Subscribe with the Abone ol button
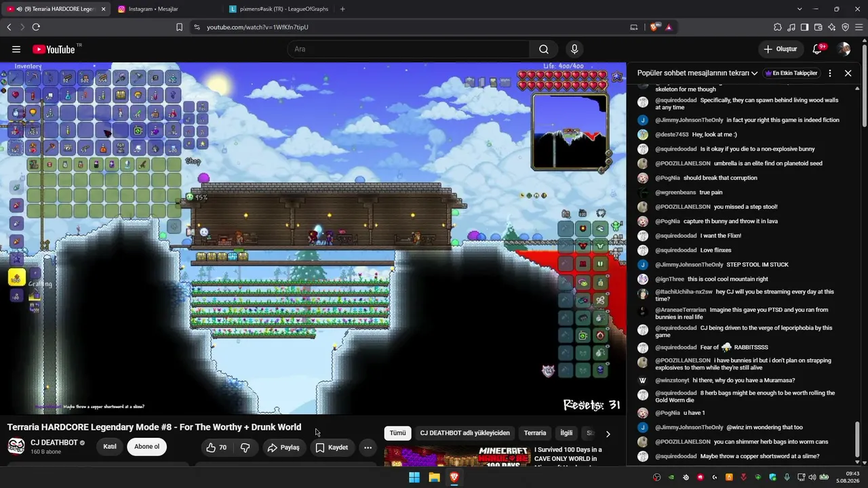868x488 pixels. (146, 447)
